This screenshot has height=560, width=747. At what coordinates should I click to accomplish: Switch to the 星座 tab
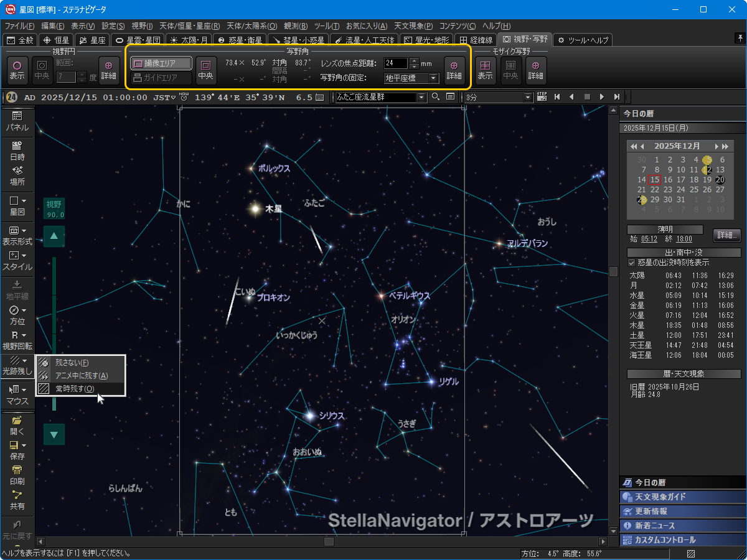point(91,40)
